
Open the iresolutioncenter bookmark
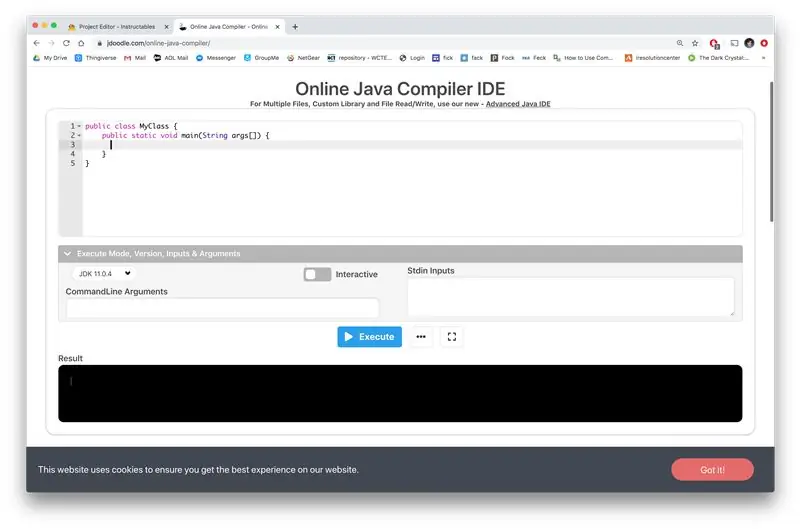click(652, 58)
